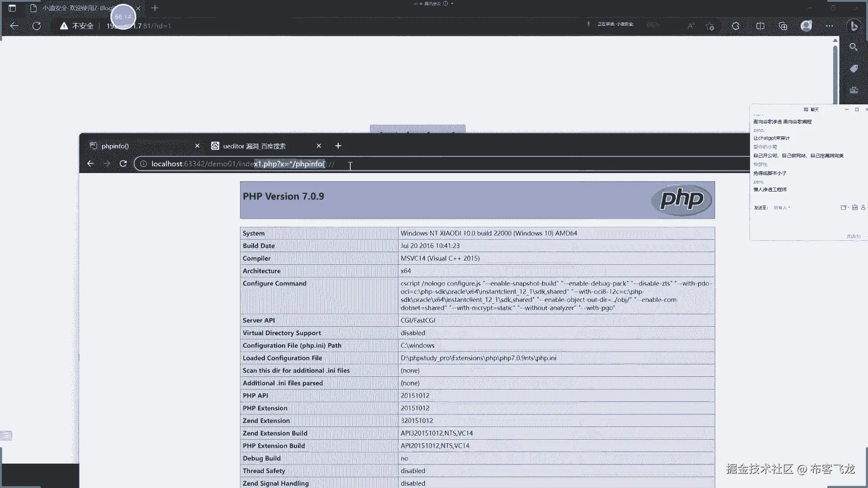Click the Bing Copilot sidebar icon
The height and width of the screenshot is (488, 868).
click(x=854, y=26)
